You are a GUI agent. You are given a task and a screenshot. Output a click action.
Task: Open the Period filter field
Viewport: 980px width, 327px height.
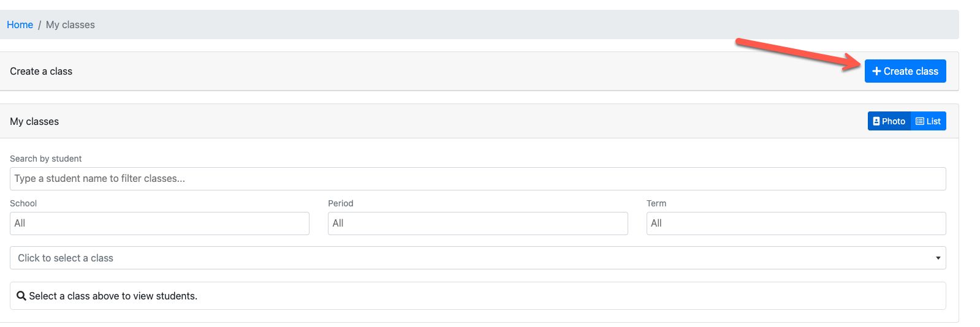[477, 224]
